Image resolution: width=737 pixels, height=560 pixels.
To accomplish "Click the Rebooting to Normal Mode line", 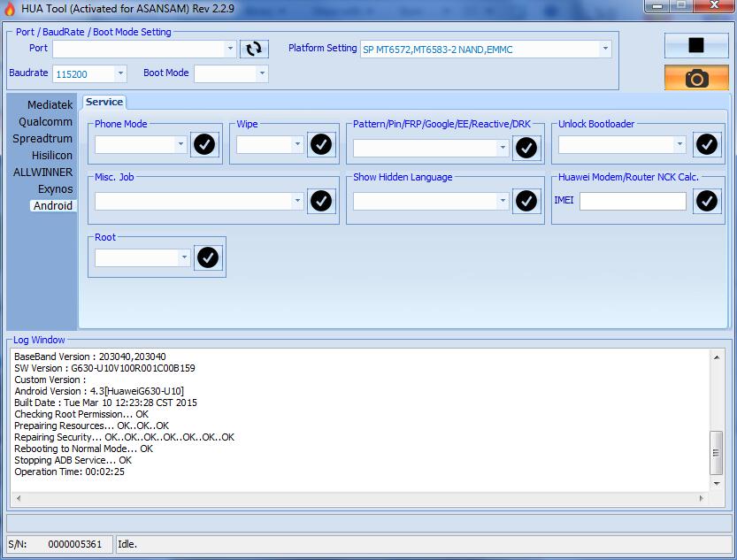I will pos(84,449).
